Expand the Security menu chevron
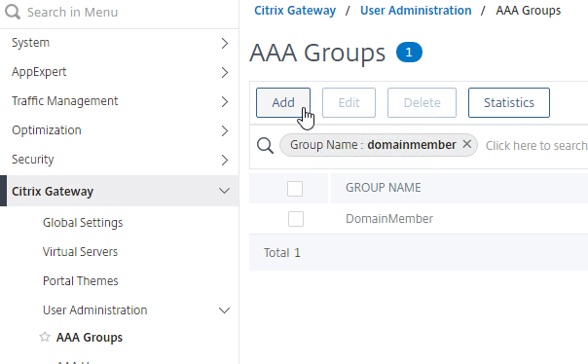 [225, 160]
